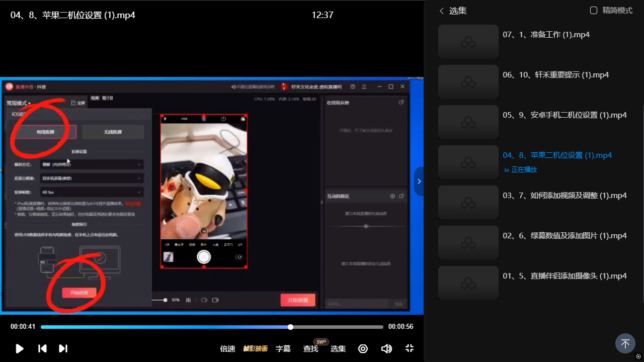Play 03、7、如何添加视频及调整 video
The width and height of the screenshot is (644, 362).
[x=565, y=196]
